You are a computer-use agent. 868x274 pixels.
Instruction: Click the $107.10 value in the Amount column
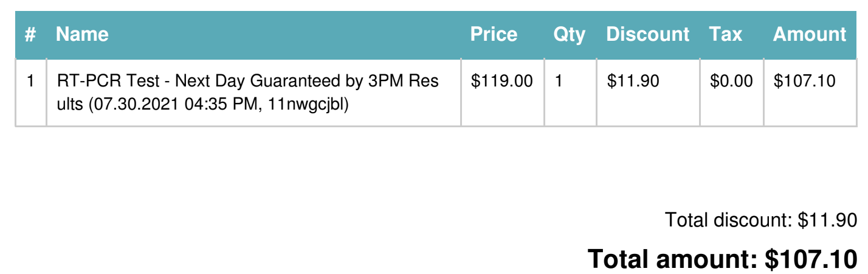[x=804, y=80]
